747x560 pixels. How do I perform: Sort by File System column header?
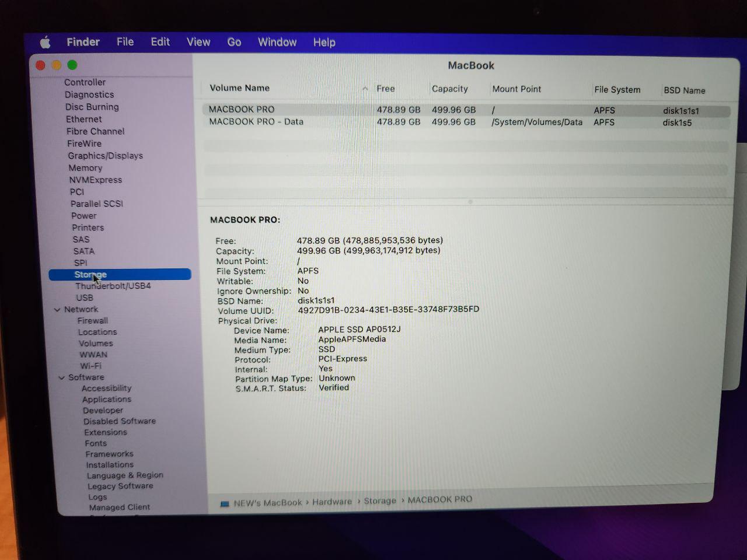(x=617, y=90)
